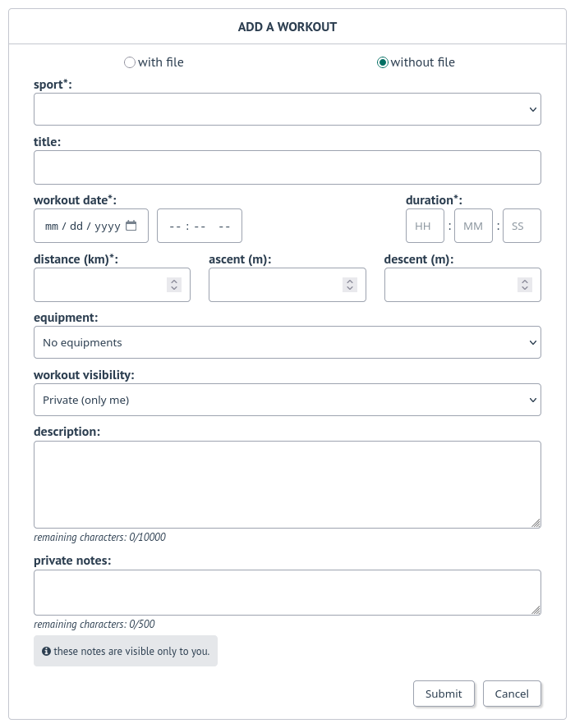The image size is (575, 728).
Task: Click the description textarea resize grip
Action: point(536,522)
